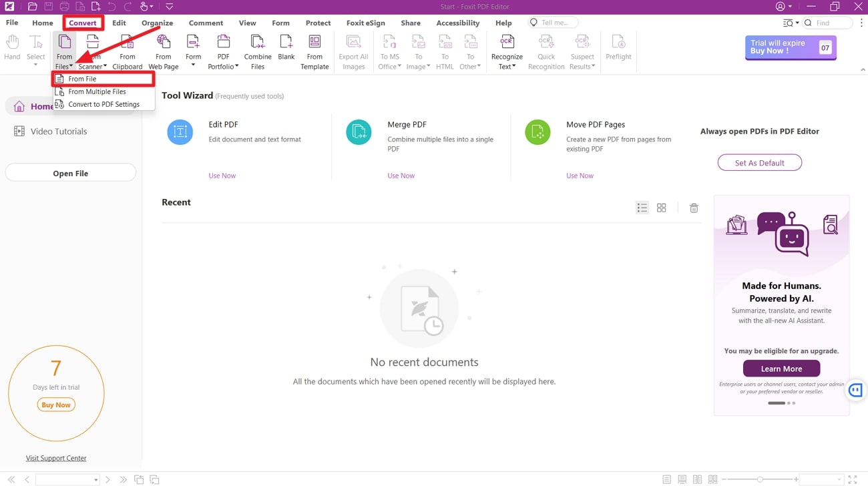Switch Recent to thumbnail grid view
This screenshot has width=868, height=486.
pyautogui.click(x=662, y=208)
